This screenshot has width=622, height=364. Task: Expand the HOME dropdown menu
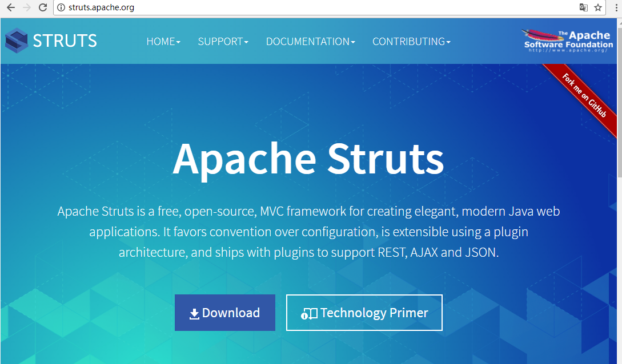[163, 41]
